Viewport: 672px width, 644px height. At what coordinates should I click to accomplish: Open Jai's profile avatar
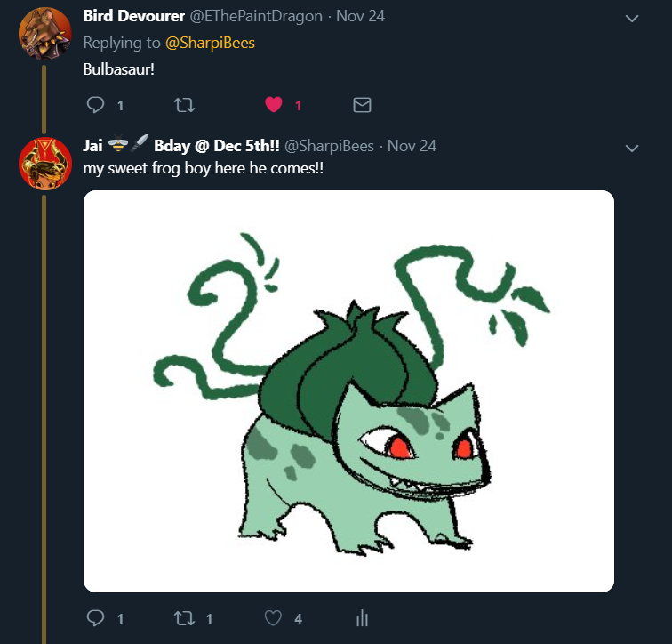pyautogui.click(x=45, y=164)
